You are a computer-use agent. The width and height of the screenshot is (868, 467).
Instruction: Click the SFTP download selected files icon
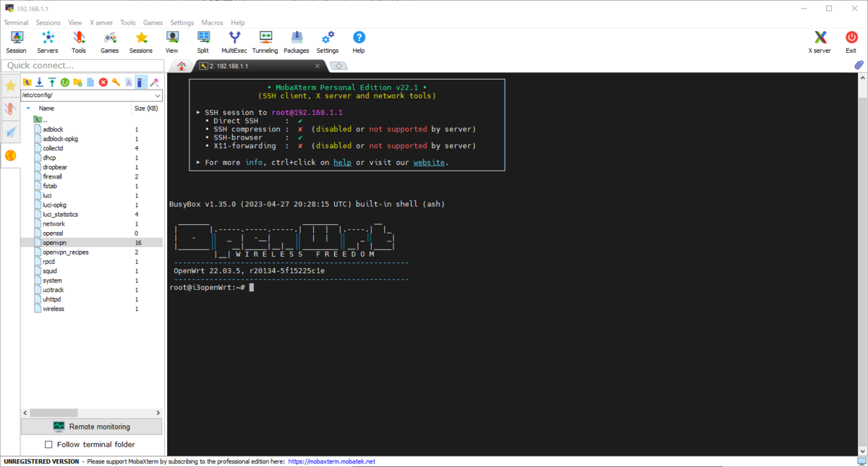click(x=40, y=82)
